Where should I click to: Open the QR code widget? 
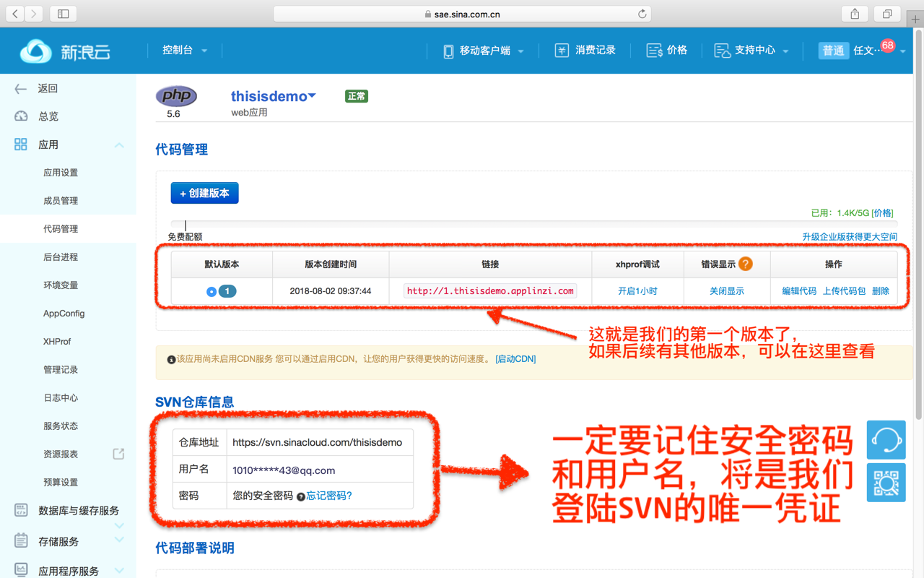[886, 482]
